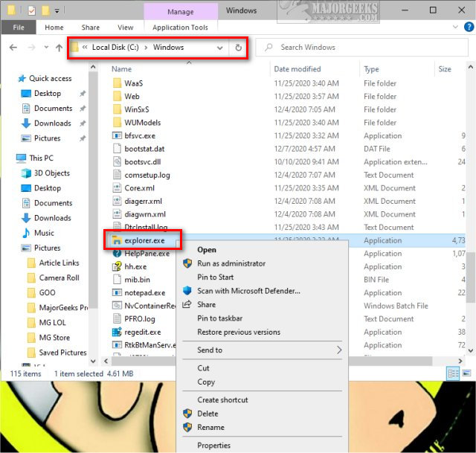Select the HelpPane.exe help icon
This screenshot has height=453, width=476.
point(118,254)
